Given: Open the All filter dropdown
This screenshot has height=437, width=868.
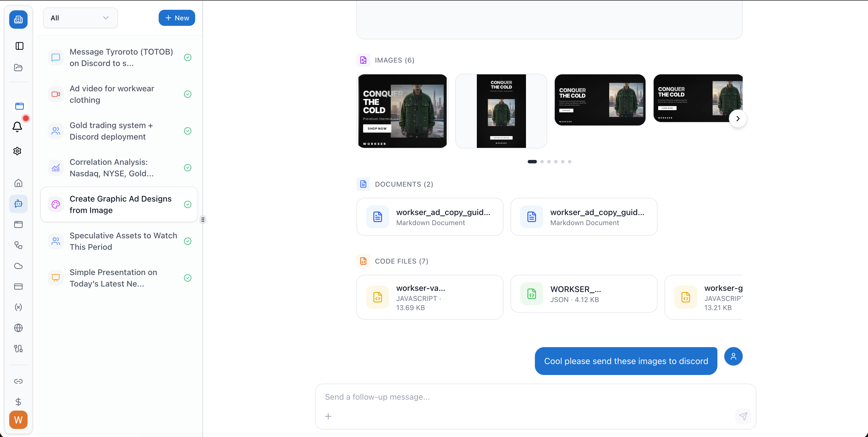Looking at the screenshot, I should click(x=80, y=18).
